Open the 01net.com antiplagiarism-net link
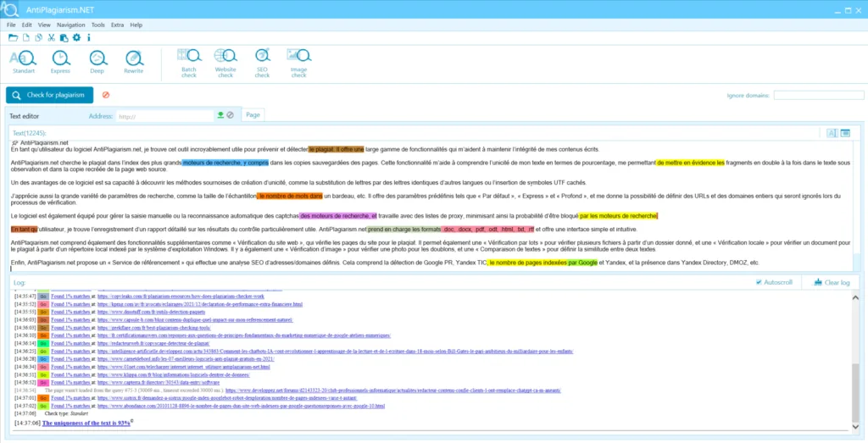The height and width of the screenshot is (443, 868). (x=184, y=367)
